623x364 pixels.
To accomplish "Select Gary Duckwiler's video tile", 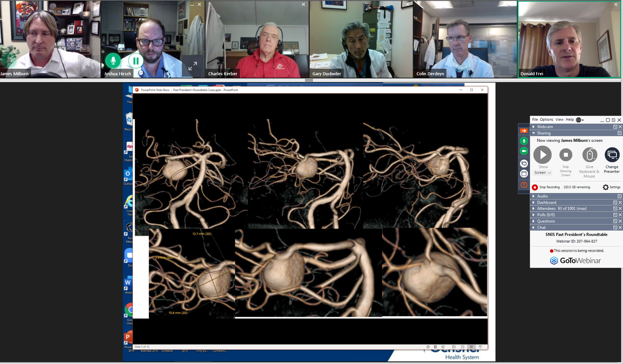I will (x=360, y=39).
